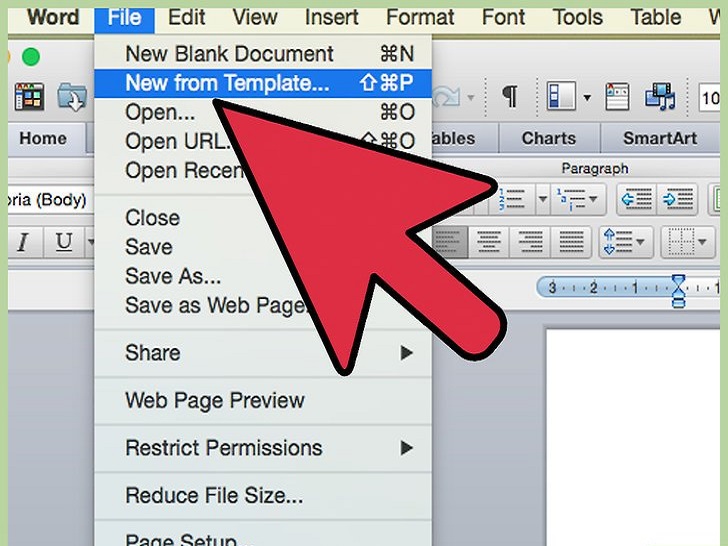Select align text left

pos(448,242)
